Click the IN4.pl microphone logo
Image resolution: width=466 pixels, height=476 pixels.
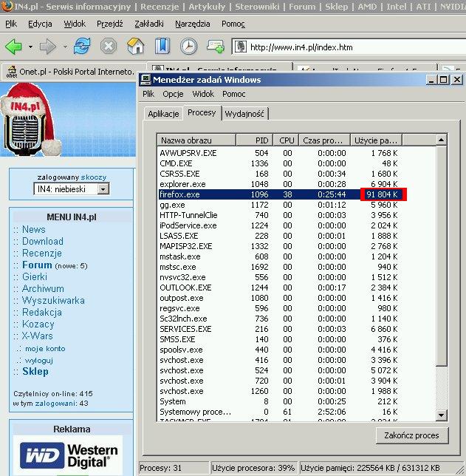pos(30,120)
